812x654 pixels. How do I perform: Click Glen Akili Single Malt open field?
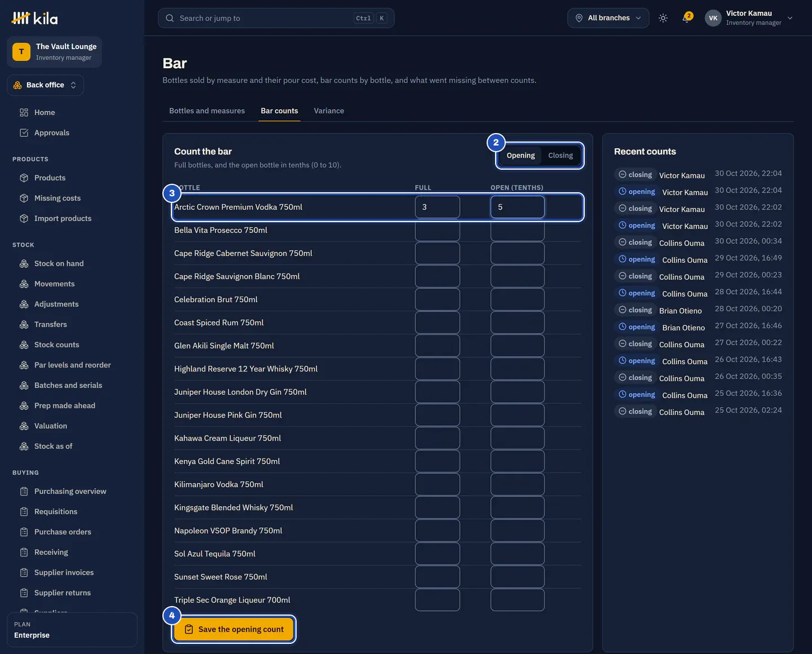pyautogui.click(x=518, y=346)
